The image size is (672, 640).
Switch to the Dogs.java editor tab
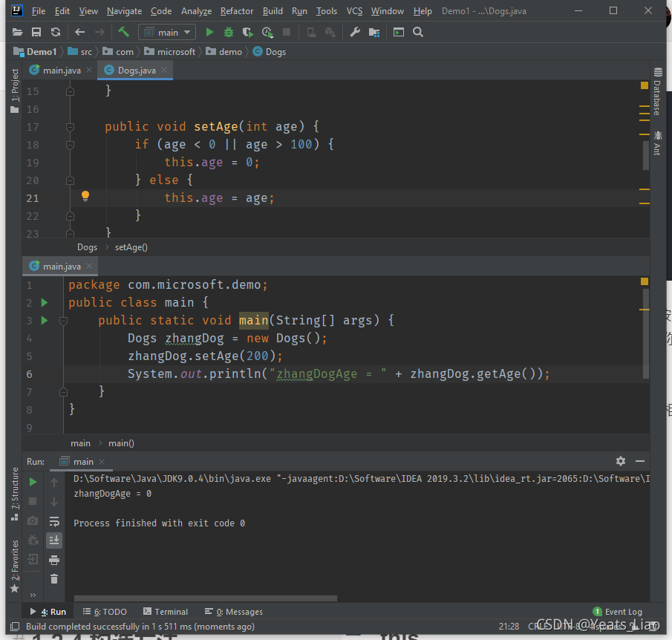click(136, 71)
